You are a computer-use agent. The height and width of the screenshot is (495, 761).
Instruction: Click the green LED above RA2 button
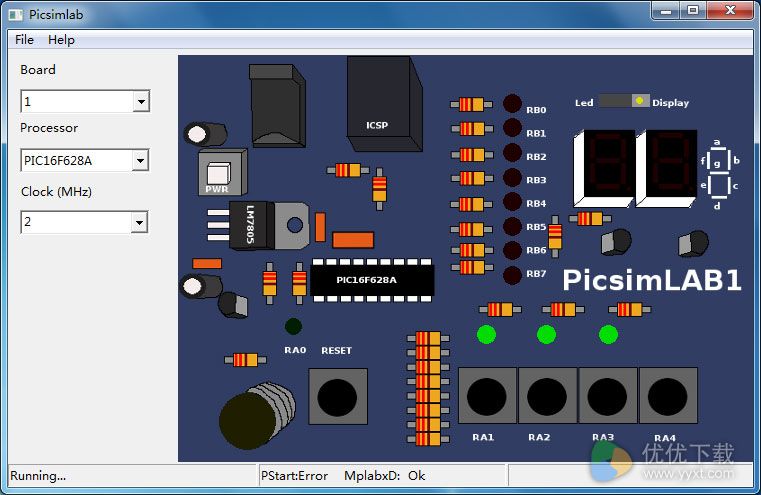pos(546,334)
